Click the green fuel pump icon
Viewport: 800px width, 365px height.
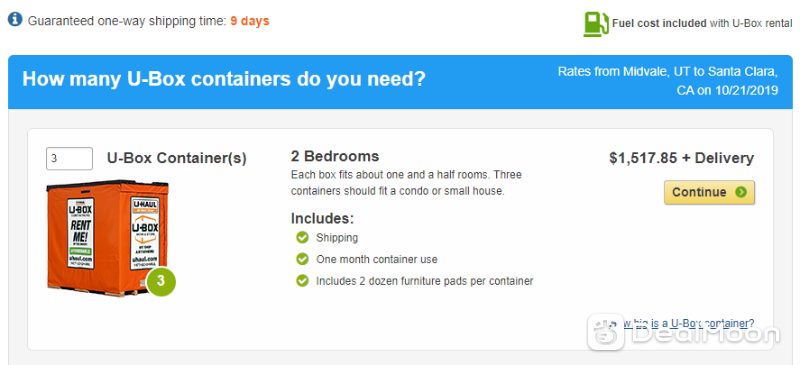pyautogui.click(x=596, y=23)
